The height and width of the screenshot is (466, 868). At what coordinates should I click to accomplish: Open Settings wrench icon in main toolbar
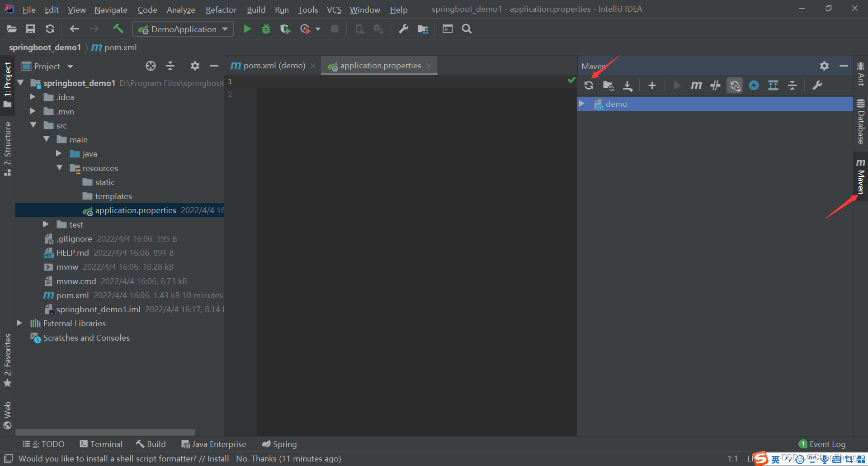pos(403,29)
